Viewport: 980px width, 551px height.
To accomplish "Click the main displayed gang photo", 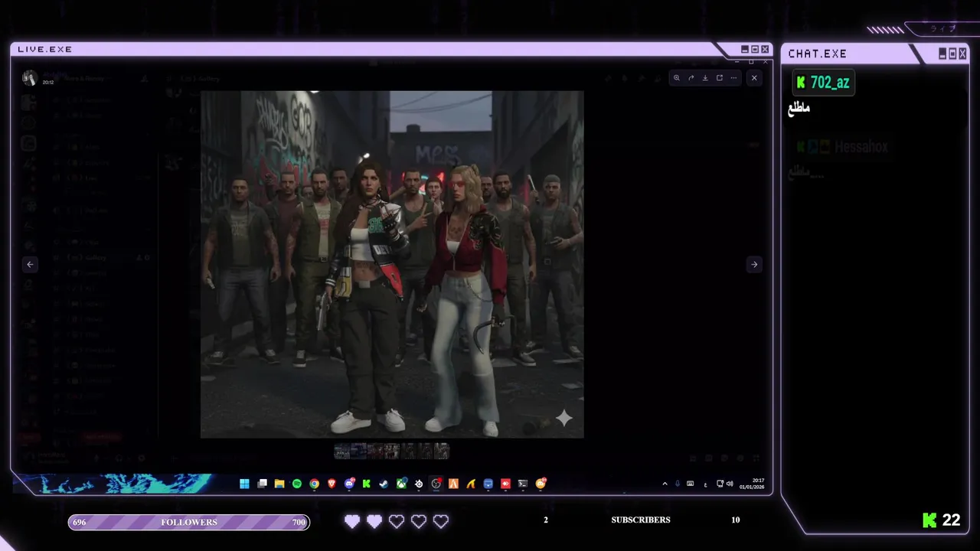I will [x=392, y=265].
